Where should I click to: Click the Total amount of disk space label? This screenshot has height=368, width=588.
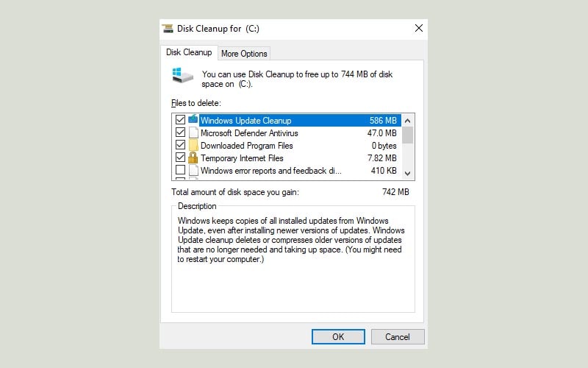(x=235, y=192)
